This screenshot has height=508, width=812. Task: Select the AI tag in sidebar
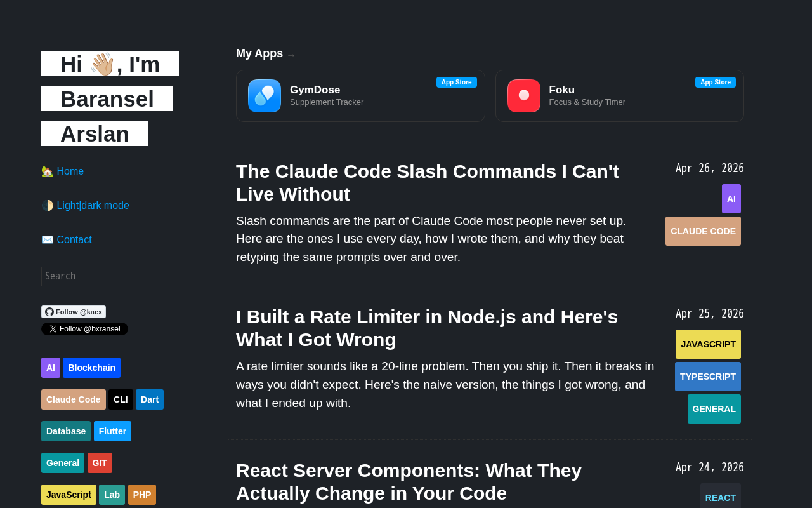51,368
